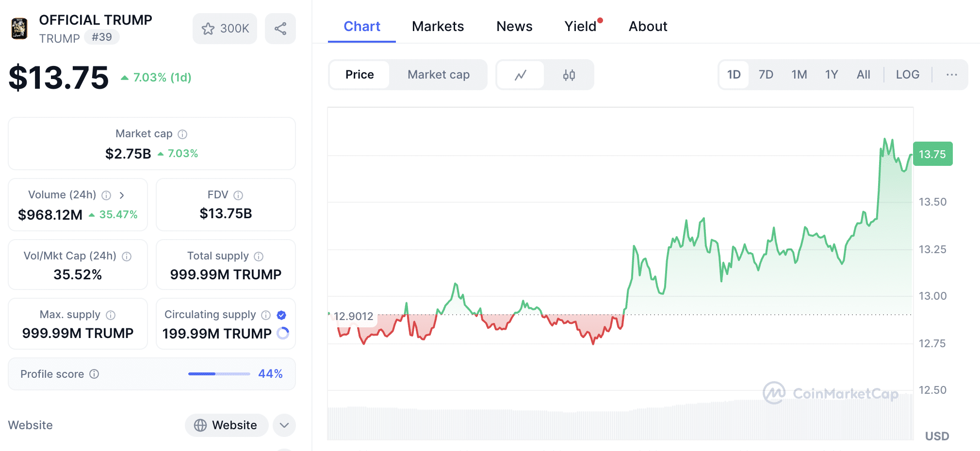
Task: Set chart range to All
Action: 864,75
